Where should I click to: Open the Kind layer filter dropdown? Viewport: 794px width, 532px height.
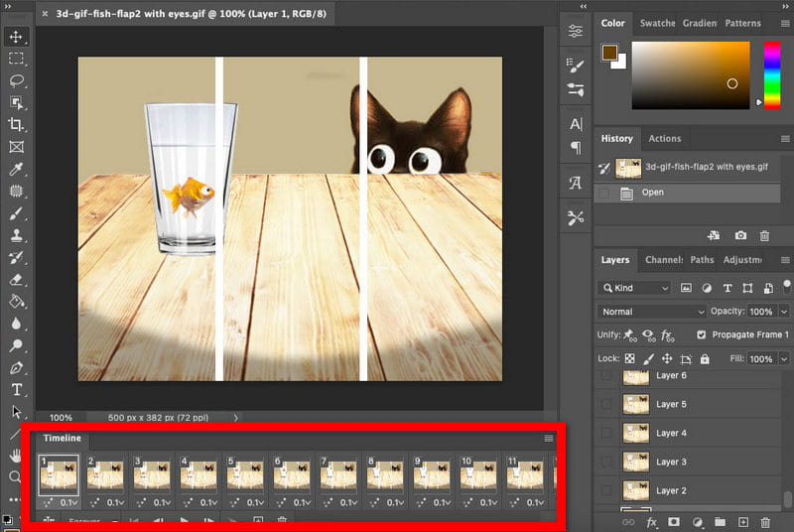[635, 288]
